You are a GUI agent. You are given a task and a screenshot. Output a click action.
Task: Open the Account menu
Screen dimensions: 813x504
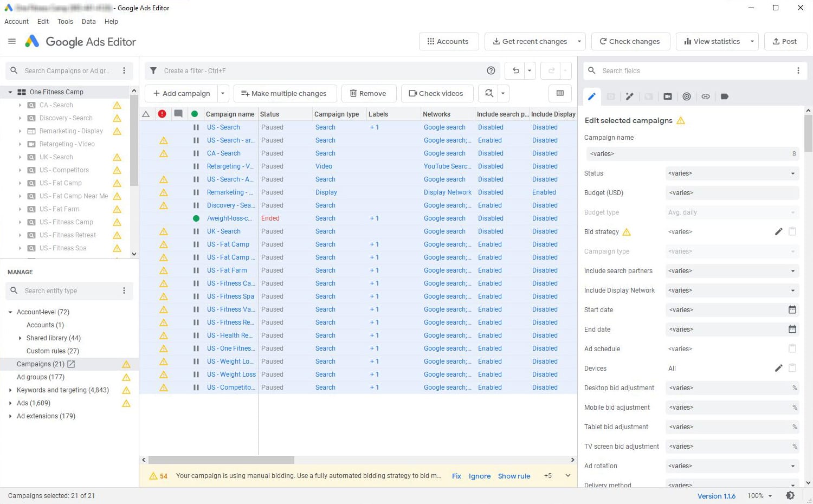(16, 22)
